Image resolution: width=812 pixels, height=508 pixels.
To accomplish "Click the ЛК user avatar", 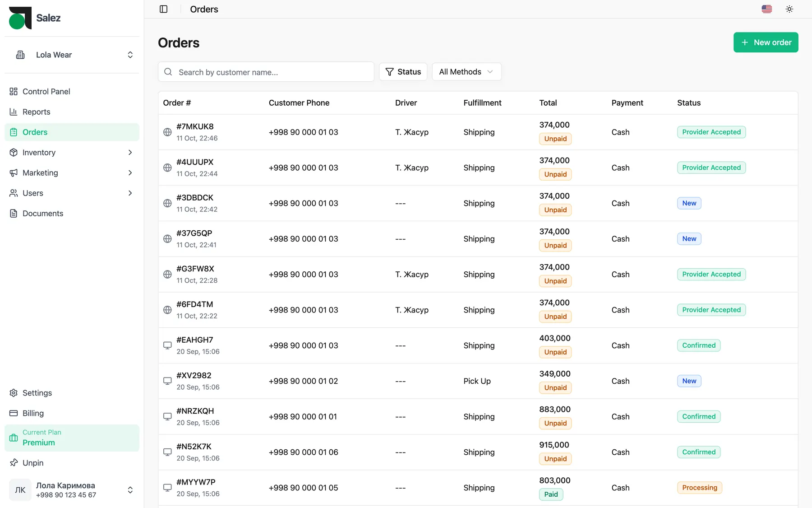I will pyautogui.click(x=20, y=490).
